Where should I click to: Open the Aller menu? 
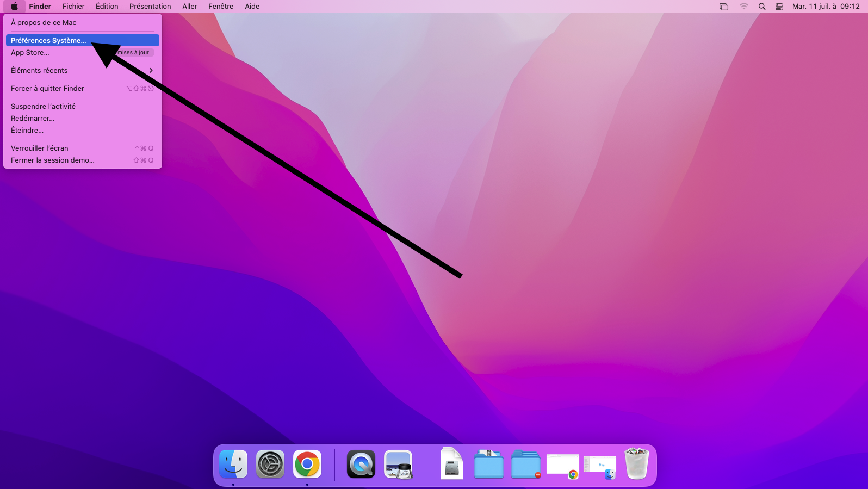(190, 7)
